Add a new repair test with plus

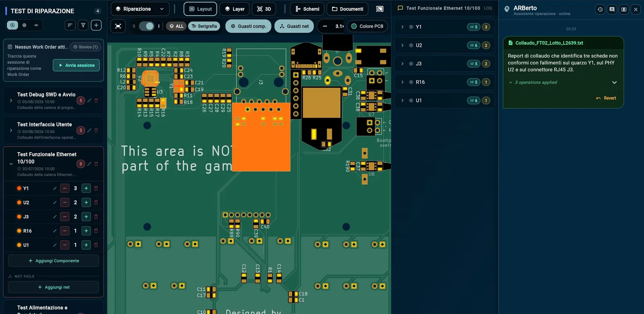96,25
